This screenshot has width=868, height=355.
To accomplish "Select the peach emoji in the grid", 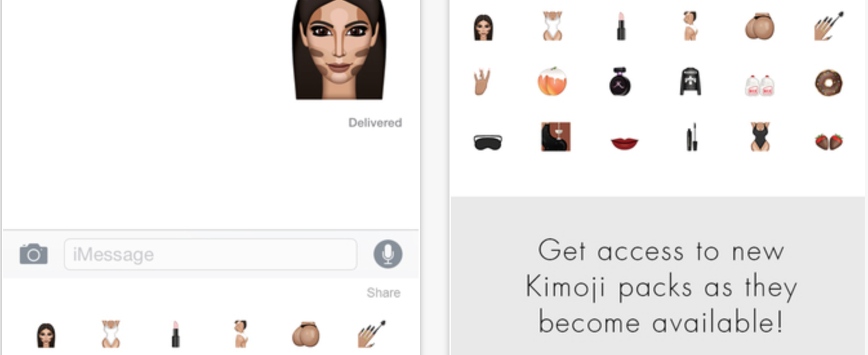I will [x=552, y=82].
